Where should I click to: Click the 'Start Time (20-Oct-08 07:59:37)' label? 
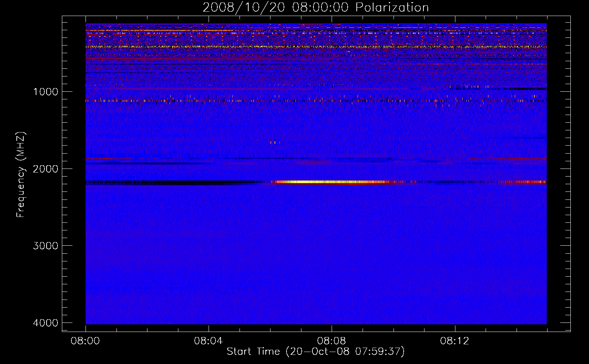coord(316,352)
